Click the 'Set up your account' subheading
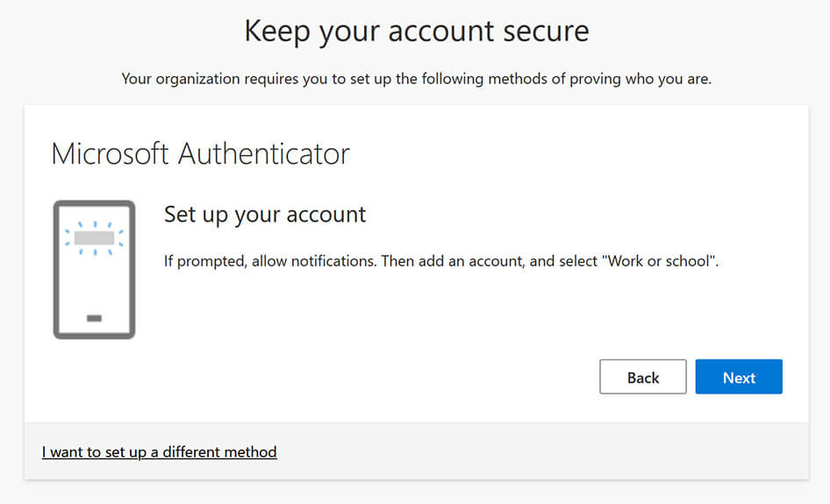 (265, 215)
